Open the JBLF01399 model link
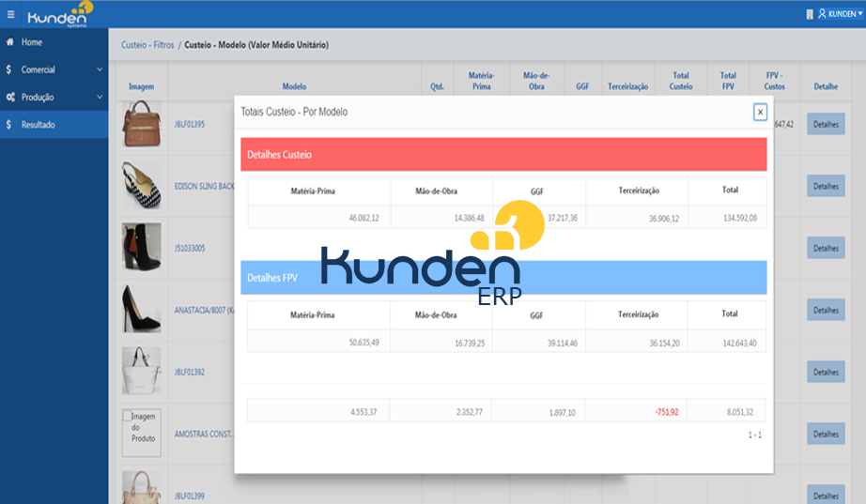 (x=190, y=496)
